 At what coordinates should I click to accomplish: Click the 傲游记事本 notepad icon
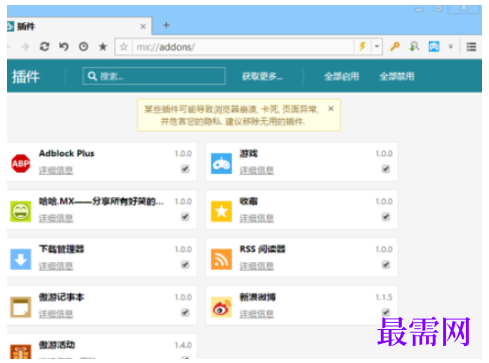[21, 307]
